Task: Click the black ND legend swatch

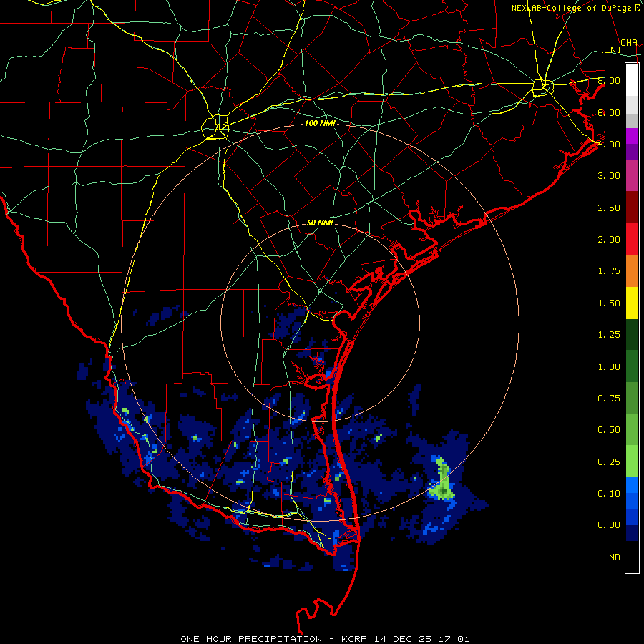Action: [x=632, y=557]
